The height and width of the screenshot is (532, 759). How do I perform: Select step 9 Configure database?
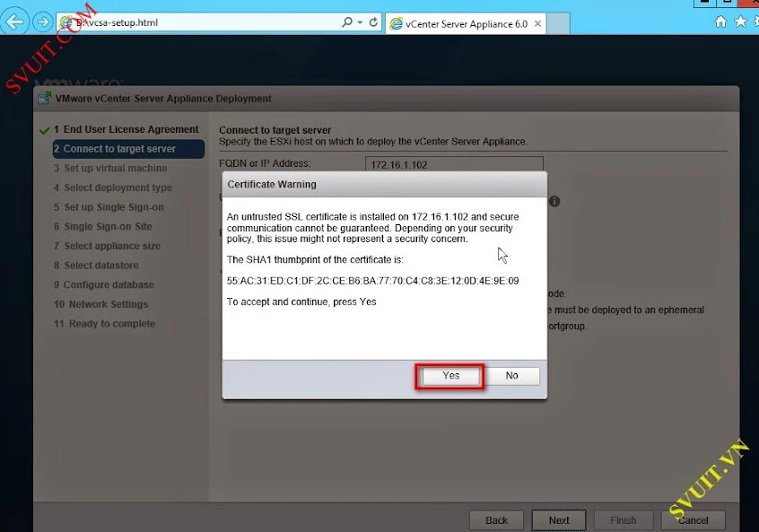click(x=103, y=284)
